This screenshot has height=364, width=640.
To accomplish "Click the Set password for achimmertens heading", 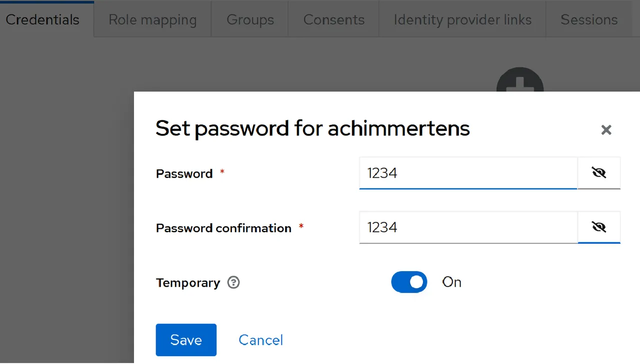I will (x=312, y=128).
